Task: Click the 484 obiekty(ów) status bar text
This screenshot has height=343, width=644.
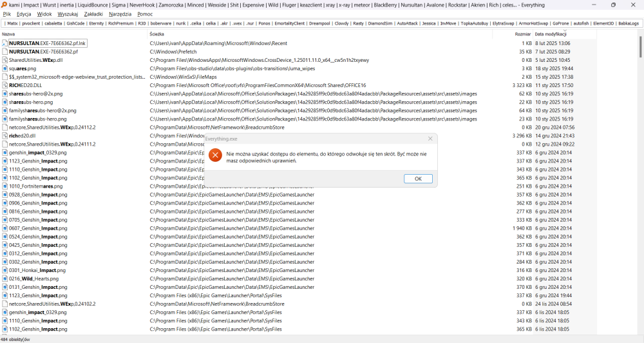Action: pyautogui.click(x=15, y=339)
